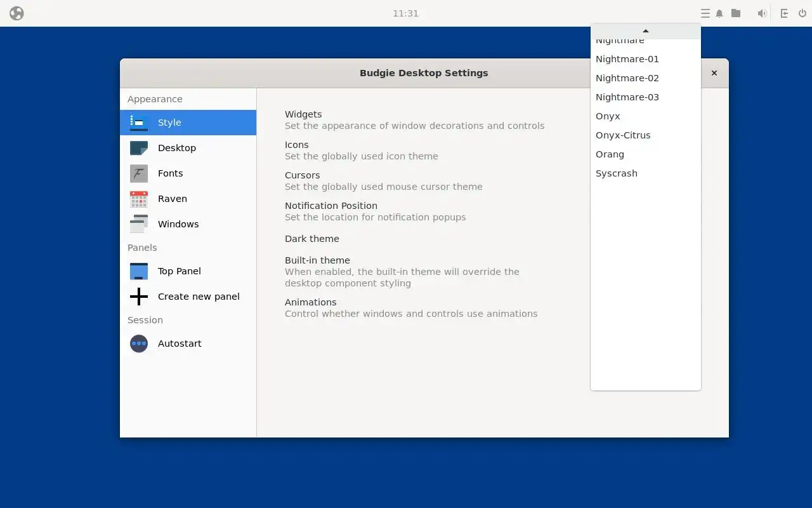The height and width of the screenshot is (508, 812).
Task: Click the Icons setting label
Action: (x=296, y=145)
